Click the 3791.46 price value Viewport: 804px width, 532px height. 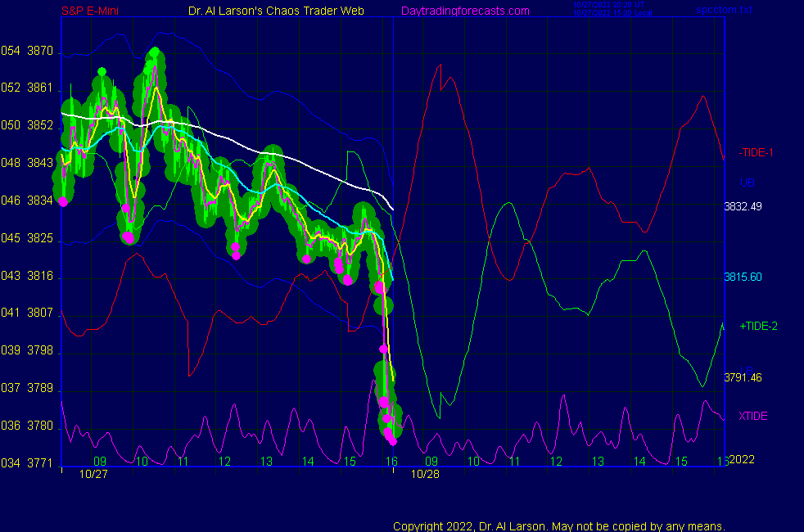click(x=743, y=377)
